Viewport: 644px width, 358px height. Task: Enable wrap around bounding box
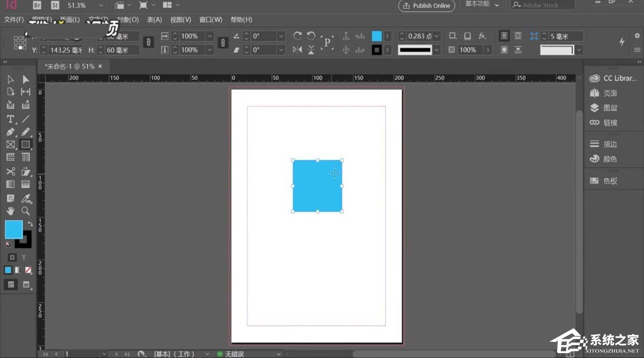click(517, 36)
